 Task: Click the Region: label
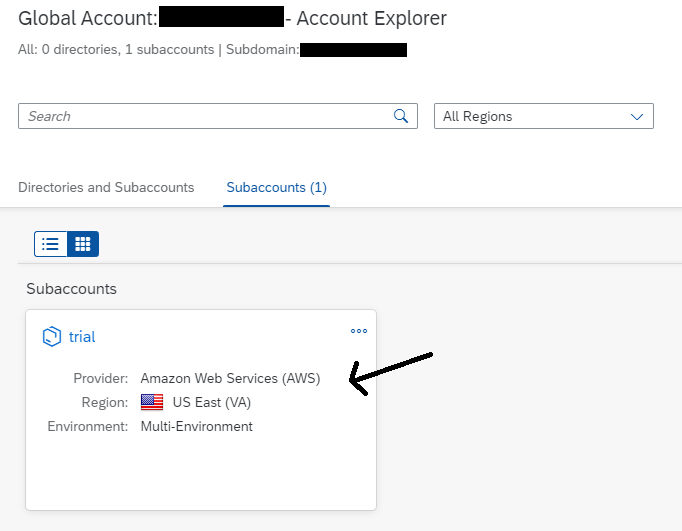click(x=105, y=402)
